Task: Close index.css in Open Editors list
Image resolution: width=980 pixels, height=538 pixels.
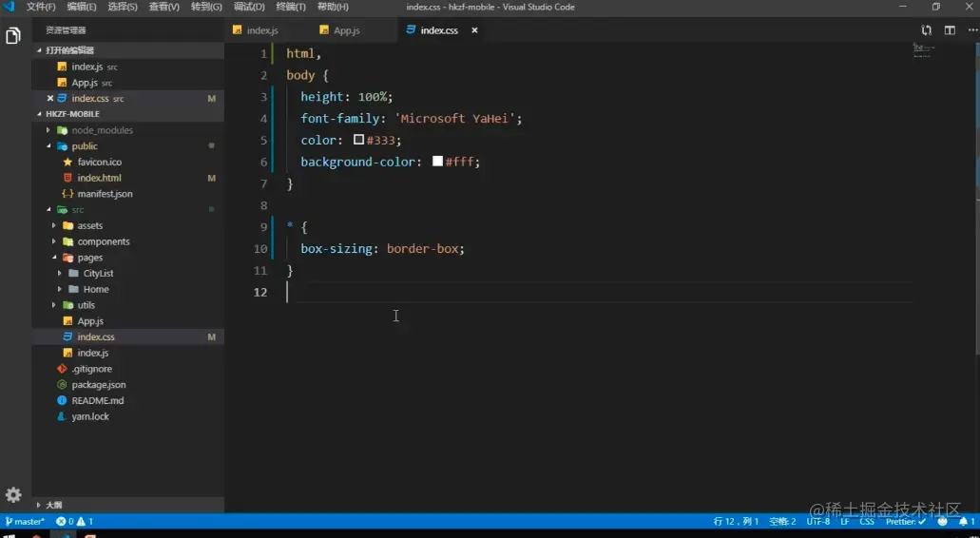Action: pyautogui.click(x=50, y=98)
